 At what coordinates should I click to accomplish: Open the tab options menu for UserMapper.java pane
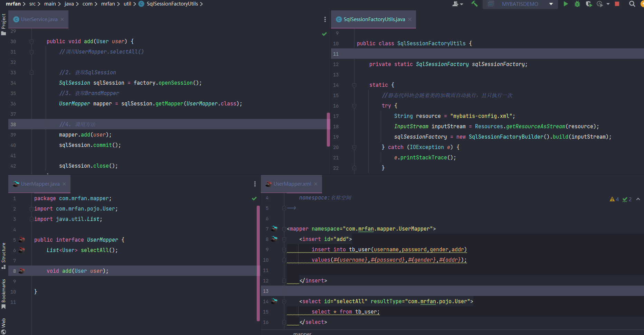click(x=255, y=184)
